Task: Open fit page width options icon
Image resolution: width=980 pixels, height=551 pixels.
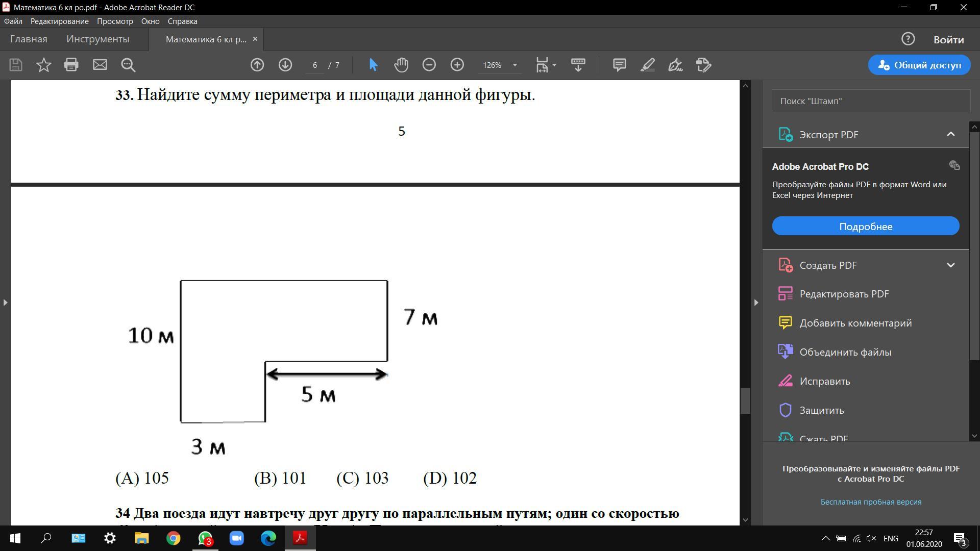Action: point(542,65)
